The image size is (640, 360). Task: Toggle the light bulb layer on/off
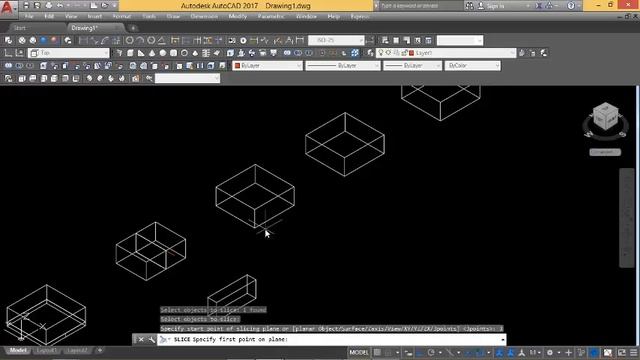click(x=381, y=53)
